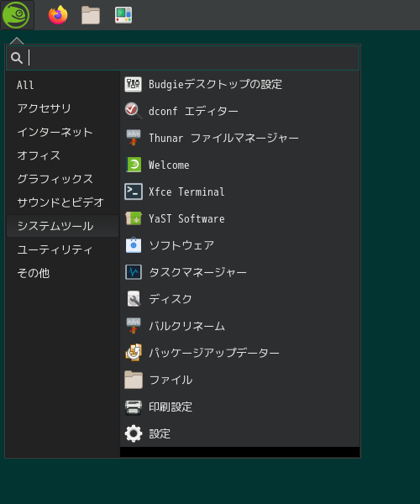Open the openSUSE Budgie menu button
The width and height of the screenshot is (420, 504).
pos(17,15)
